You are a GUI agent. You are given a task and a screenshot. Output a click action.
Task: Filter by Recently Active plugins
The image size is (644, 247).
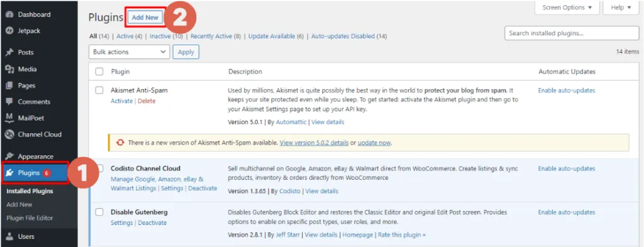click(x=216, y=36)
